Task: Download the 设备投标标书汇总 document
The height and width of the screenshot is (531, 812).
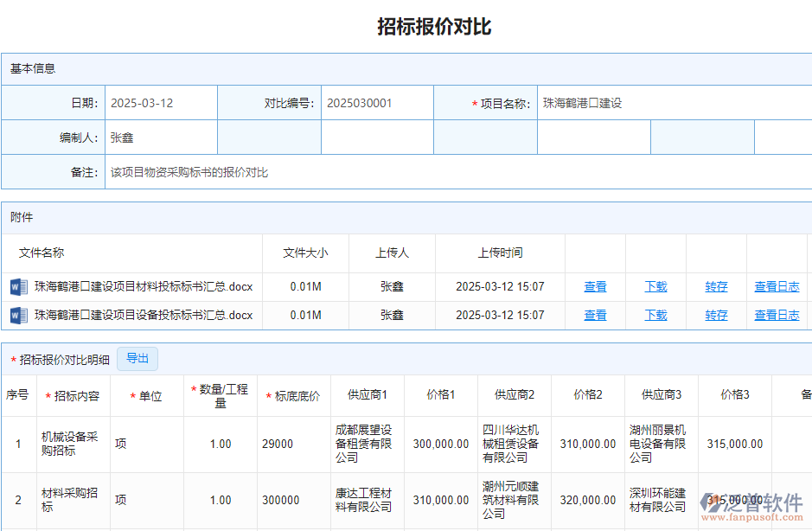Action: (655, 315)
